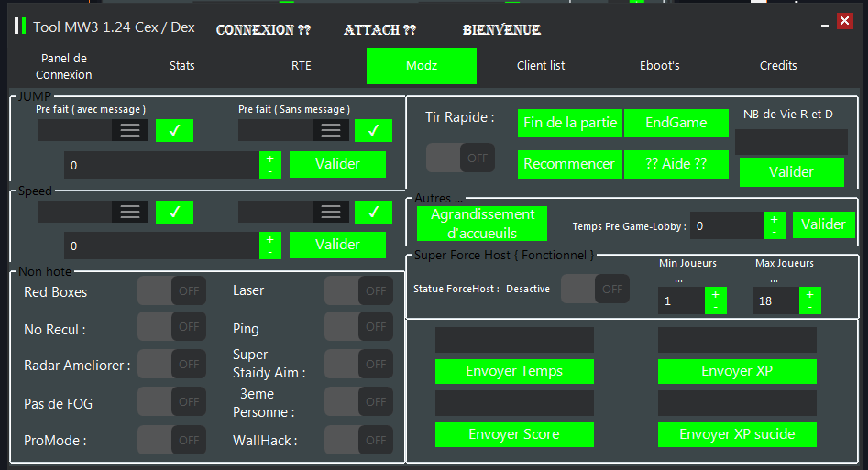
Task: Click Min Joueurs plus/minus stepper
Action: click(716, 301)
